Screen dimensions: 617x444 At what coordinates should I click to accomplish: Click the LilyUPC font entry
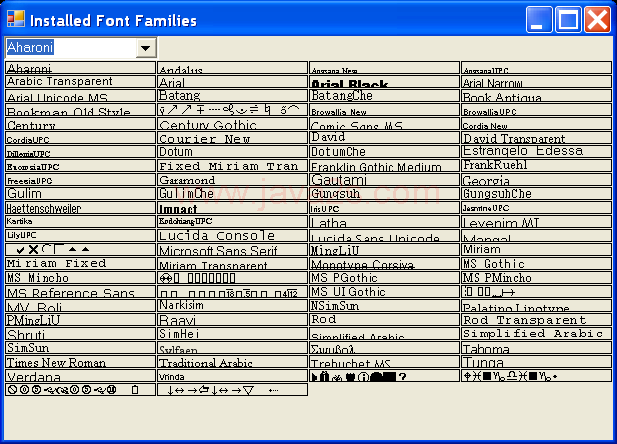(x=80, y=236)
